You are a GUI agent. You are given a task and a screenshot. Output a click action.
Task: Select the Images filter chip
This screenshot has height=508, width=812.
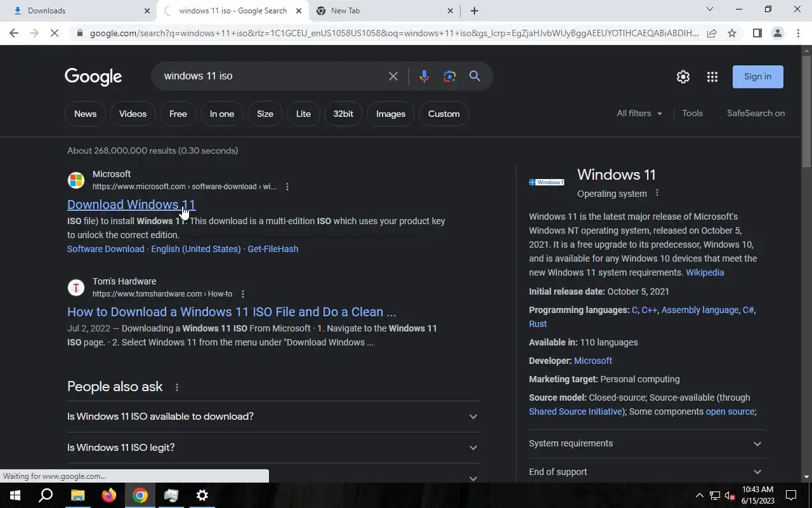(x=391, y=114)
